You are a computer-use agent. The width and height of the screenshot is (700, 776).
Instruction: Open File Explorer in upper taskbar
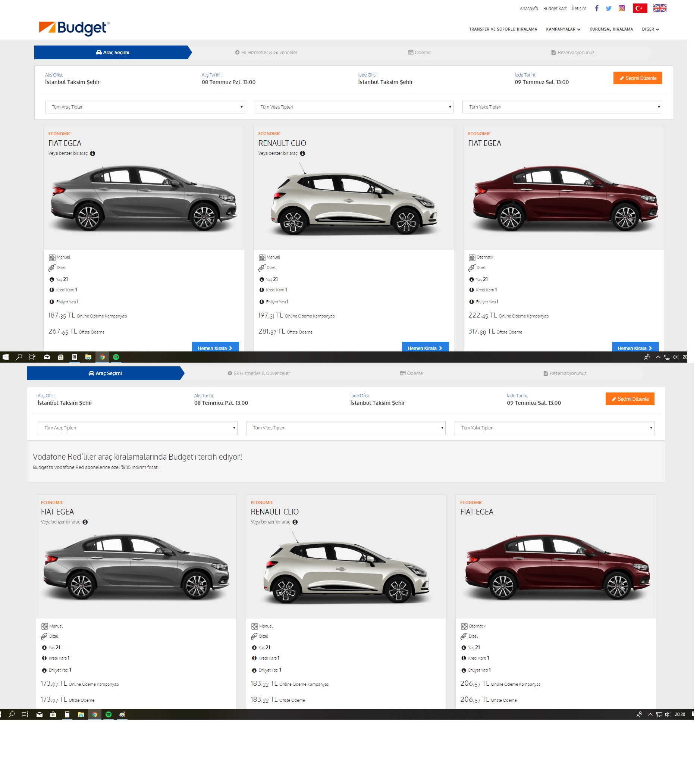(88, 357)
